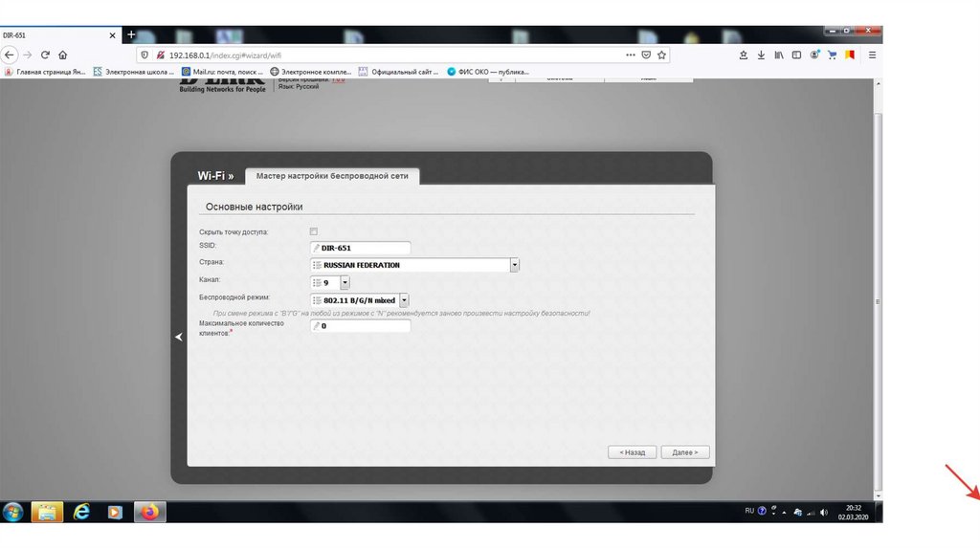Open the volume speaker tray icon
Screen dimensions: 980x549
824,512
